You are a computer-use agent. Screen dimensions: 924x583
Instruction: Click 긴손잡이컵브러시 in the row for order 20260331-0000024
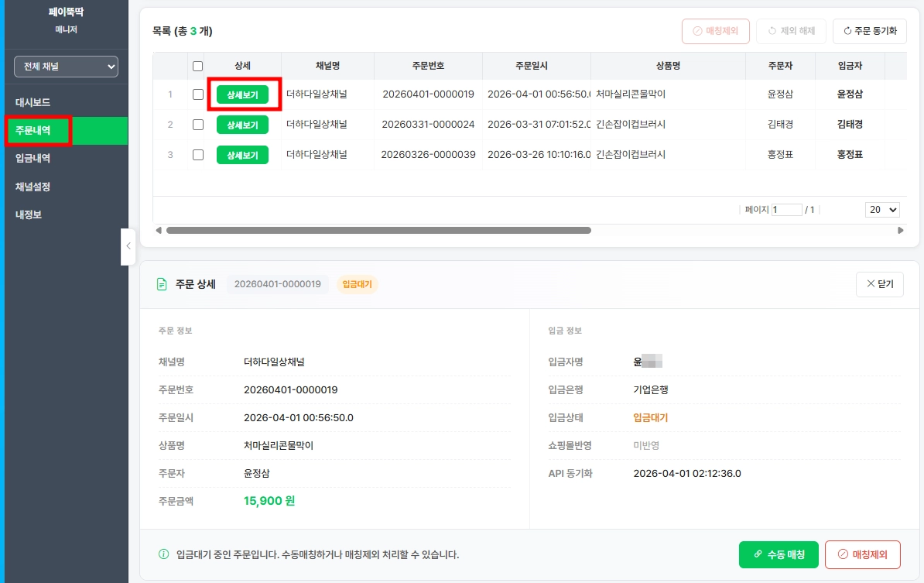pos(631,125)
